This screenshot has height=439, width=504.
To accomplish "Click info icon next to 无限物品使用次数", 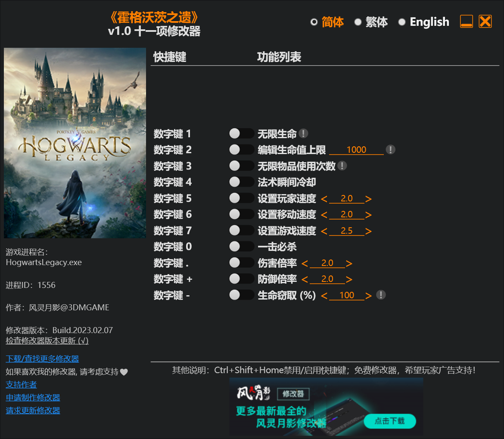I will [342, 166].
